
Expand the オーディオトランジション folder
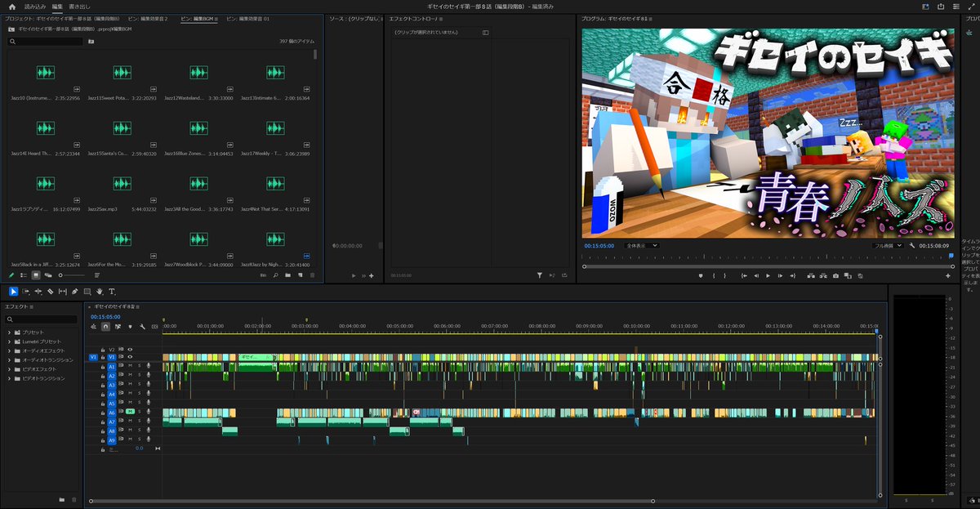pyautogui.click(x=10, y=359)
